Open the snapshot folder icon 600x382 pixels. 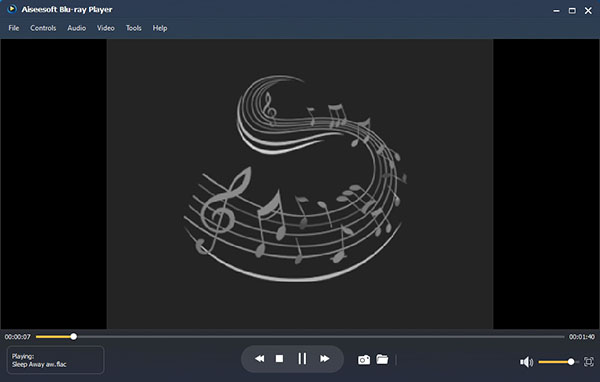(382, 359)
